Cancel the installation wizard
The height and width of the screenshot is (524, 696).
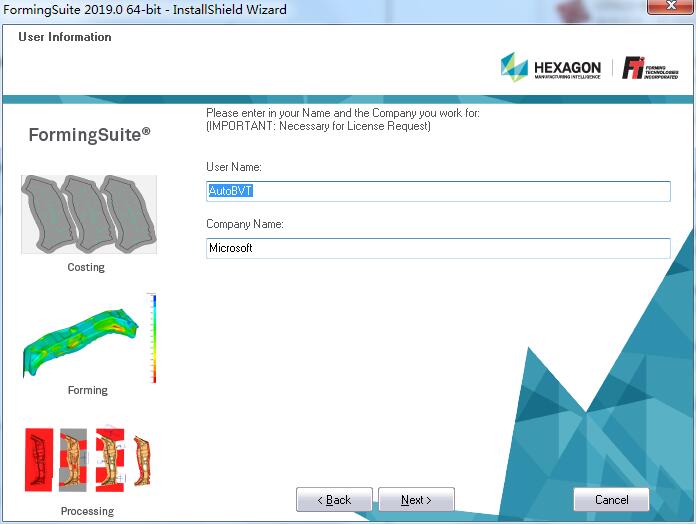click(x=611, y=500)
